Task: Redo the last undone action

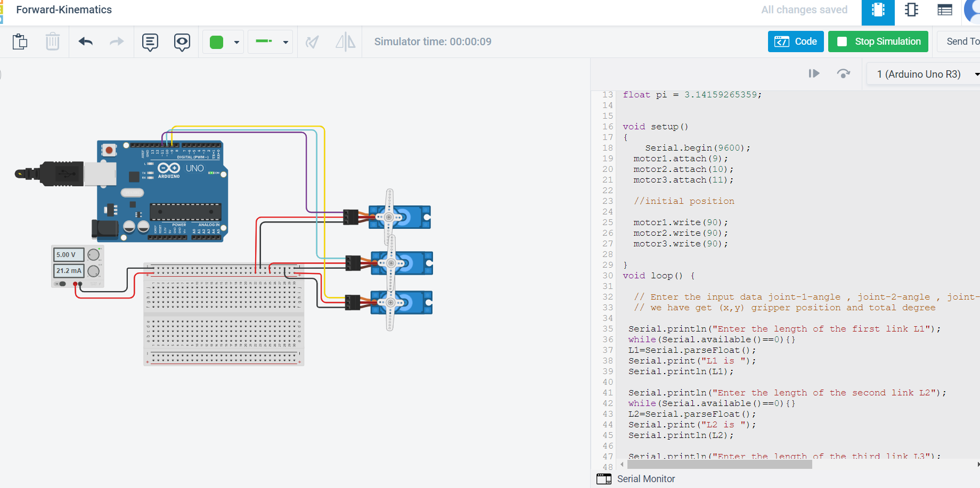Action: coord(116,42)
